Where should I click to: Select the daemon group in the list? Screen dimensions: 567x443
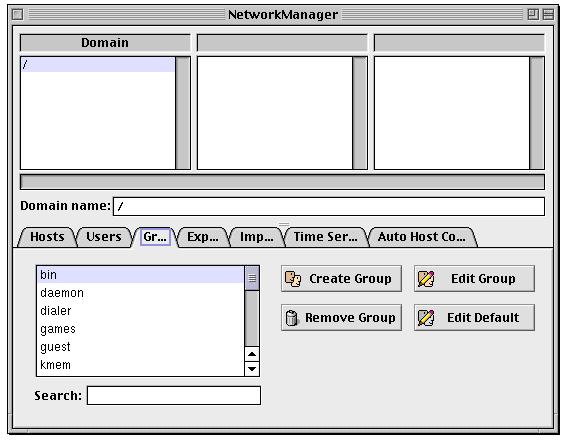(140, 293)
